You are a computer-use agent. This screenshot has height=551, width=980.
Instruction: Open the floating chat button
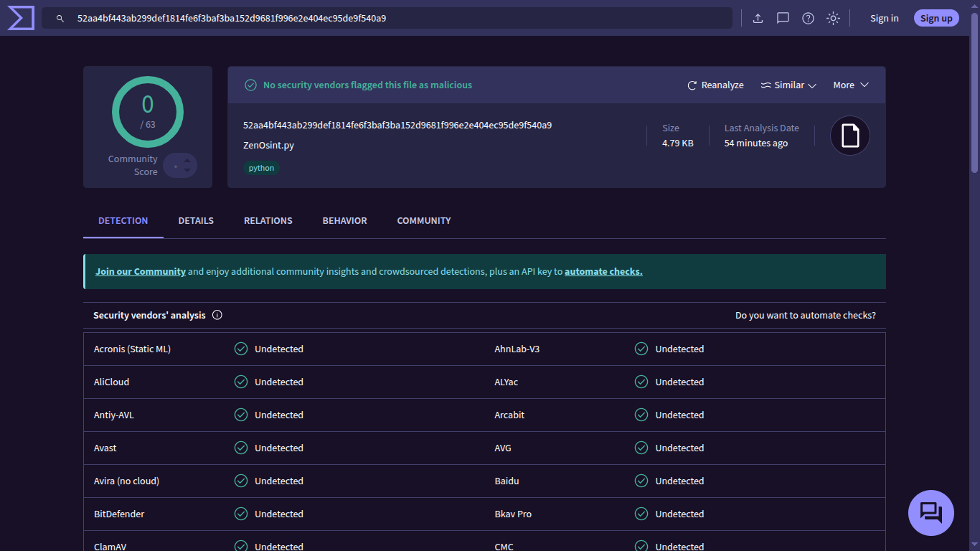931,513
